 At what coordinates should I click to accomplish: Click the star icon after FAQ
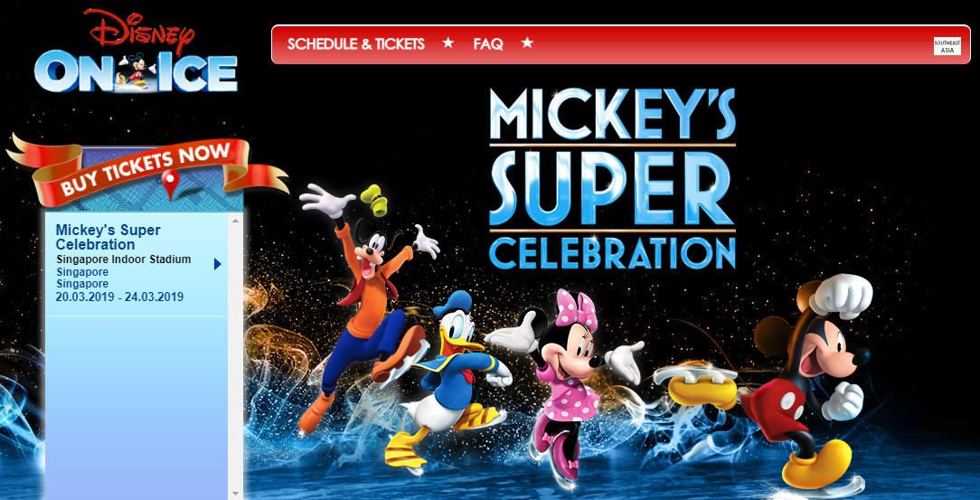(527, 43)
